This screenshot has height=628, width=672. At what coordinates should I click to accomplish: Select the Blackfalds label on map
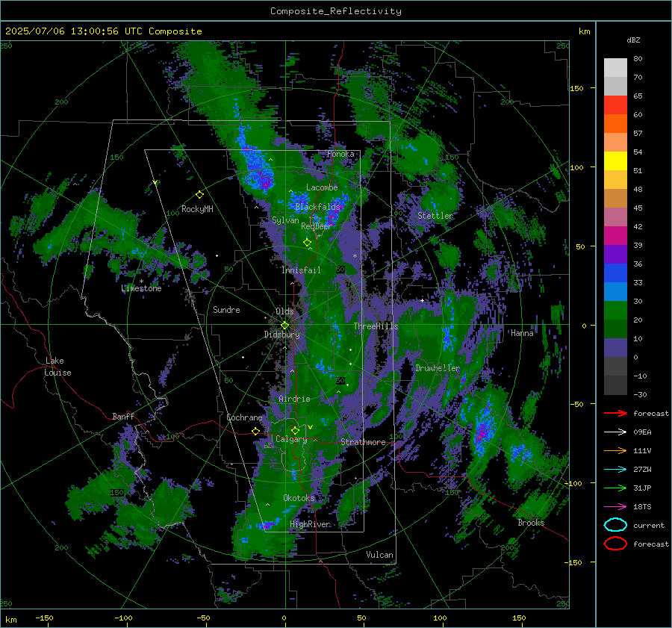317,207
